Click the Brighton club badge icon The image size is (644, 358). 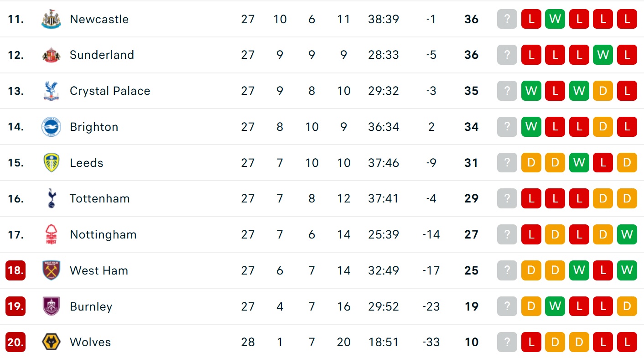[x=51, y=127]
